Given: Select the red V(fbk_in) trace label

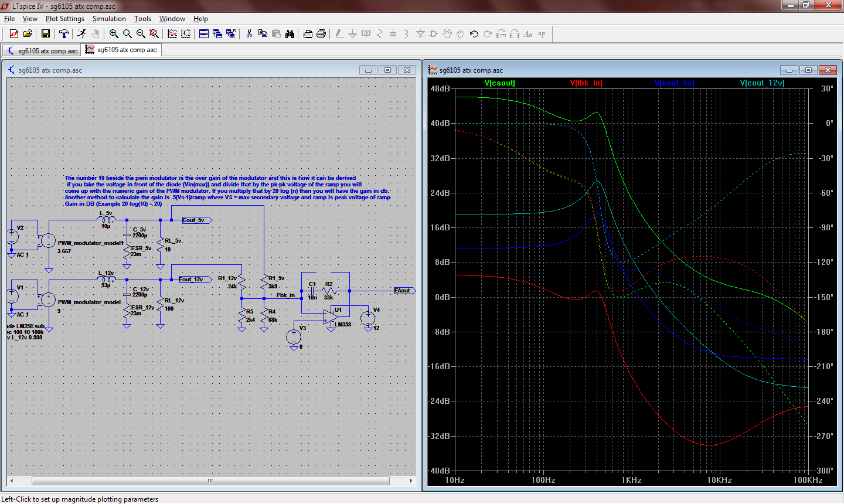Looking at the screenshot, I should pos(586,83).
